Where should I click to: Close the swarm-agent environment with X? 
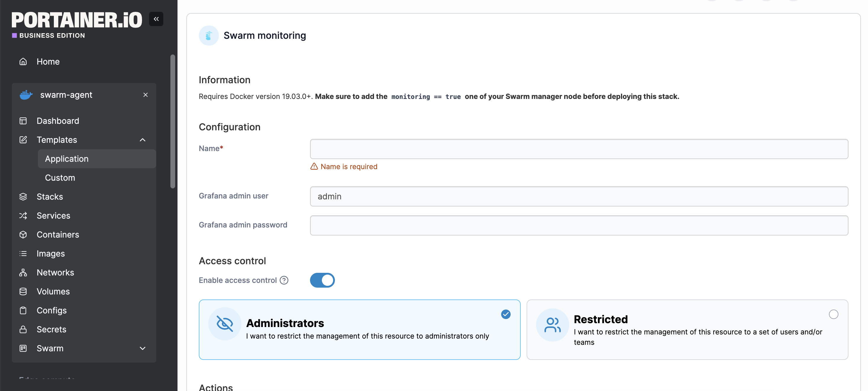146,95
